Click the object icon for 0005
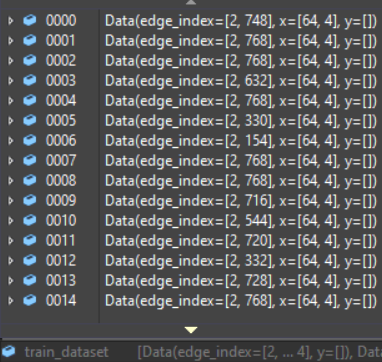This screenshot has height=362, width=382. [x=30, y=121]
